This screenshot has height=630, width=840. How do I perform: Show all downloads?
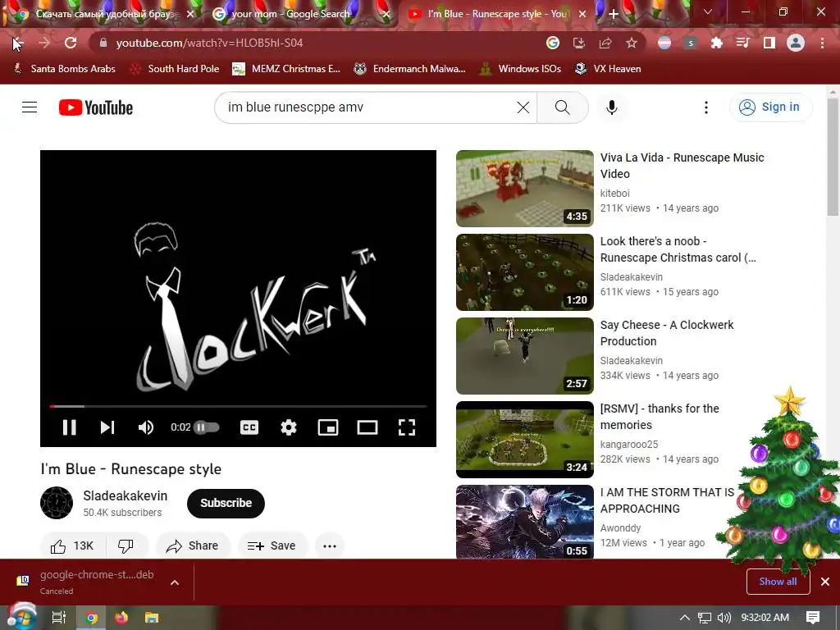click(x=778, y=582)
